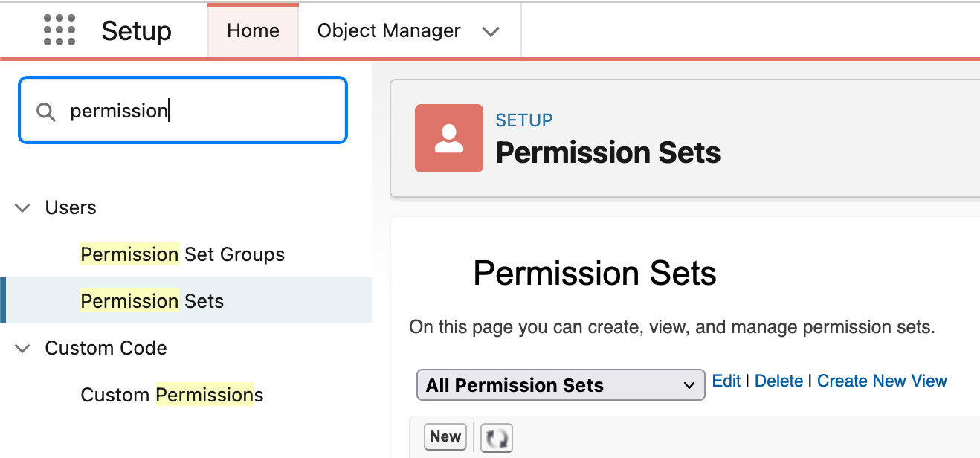Open Custom Permissions in sidebar
Screen dimensions: 980x458
coord(172,395)
